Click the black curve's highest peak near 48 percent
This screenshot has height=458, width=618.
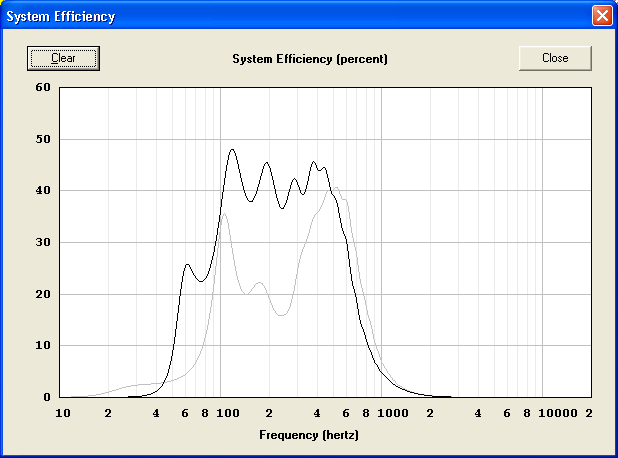(x=232, y=149)
